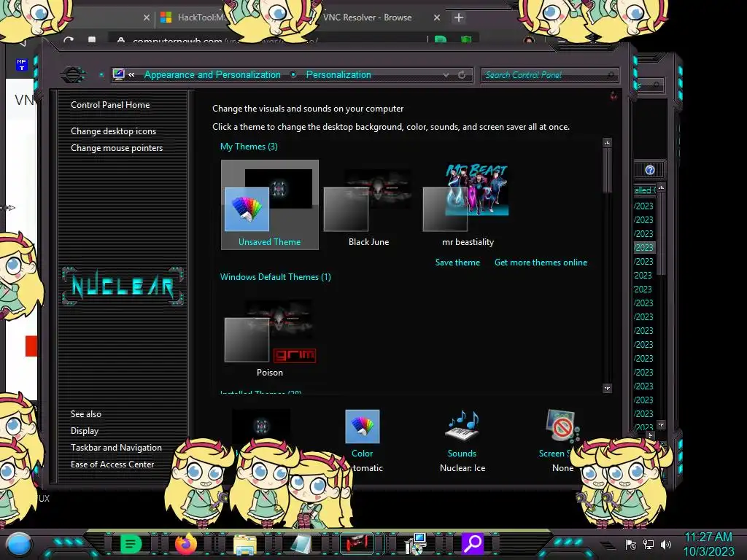Click the help icon in background window
This screenshot has width=747, height=560.
click(x=650, y=170)
